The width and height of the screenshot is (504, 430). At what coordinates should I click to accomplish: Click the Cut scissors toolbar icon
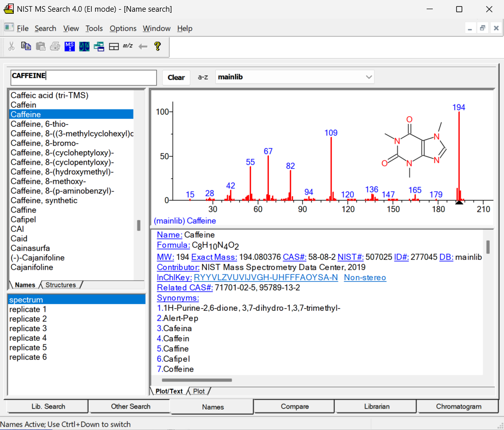click(x=12, y=47)
